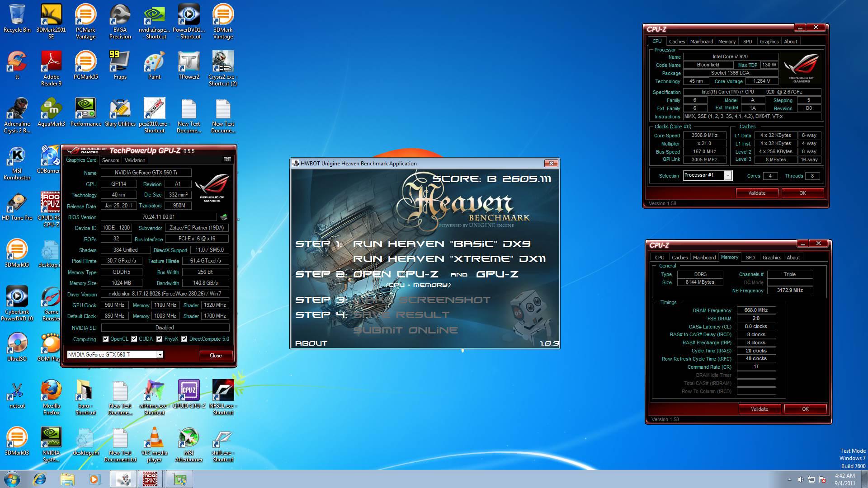
Task: Launch MSI Kombustor icon
Action: [x=17, y=163]
